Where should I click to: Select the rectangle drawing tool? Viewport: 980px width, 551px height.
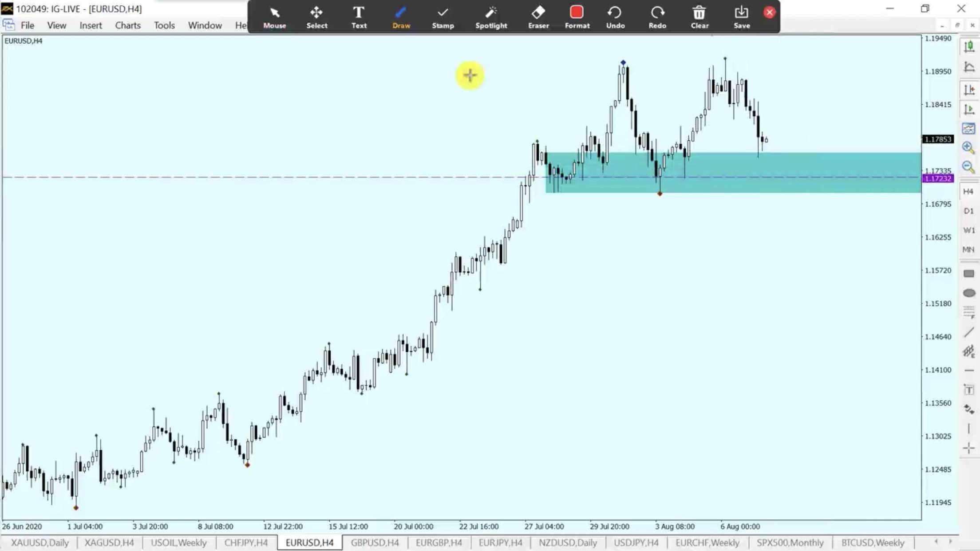969,274
